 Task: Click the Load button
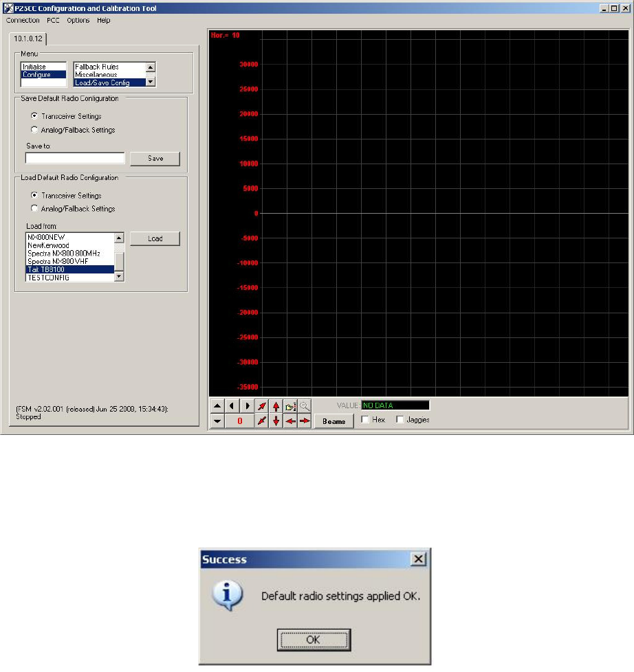click(x=155, y=238)
